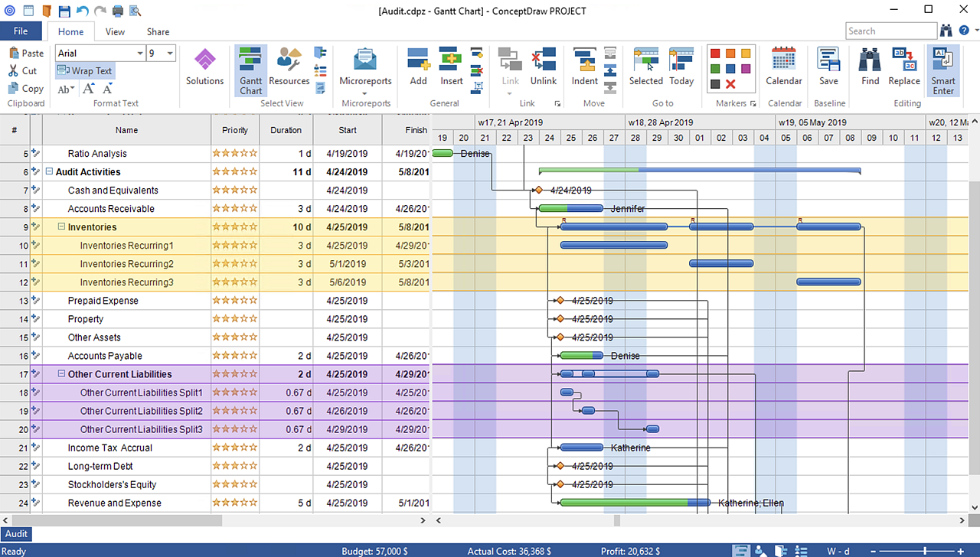Switch to the Share ribbon tab
Screen dimensions: 980x557
158,31
